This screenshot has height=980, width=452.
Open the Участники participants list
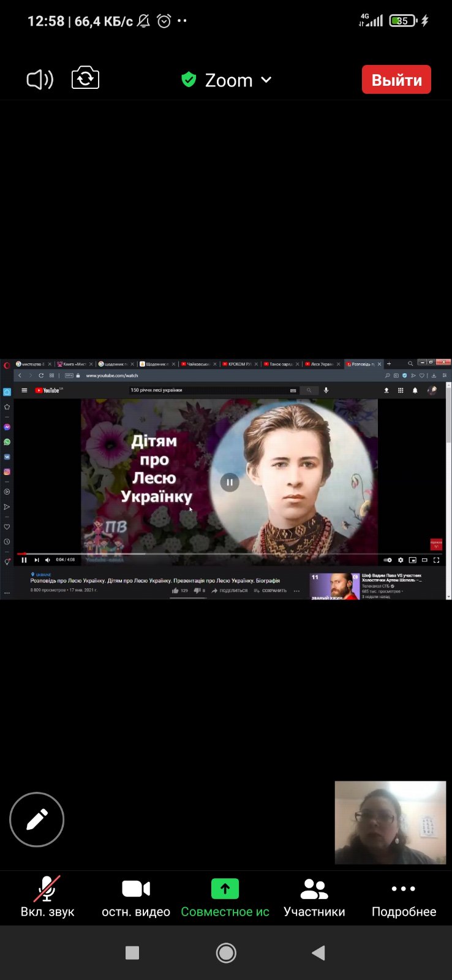(x=314, y=898)
